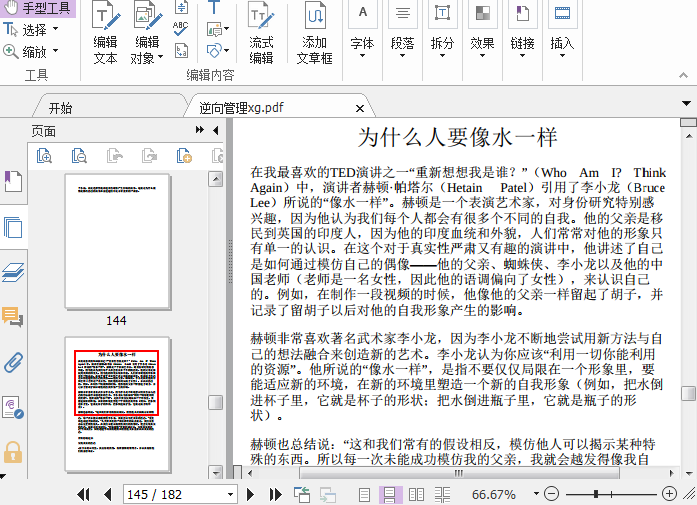The image size is (697, 505).
Task: Go to the last page
Action: [276, 494]
